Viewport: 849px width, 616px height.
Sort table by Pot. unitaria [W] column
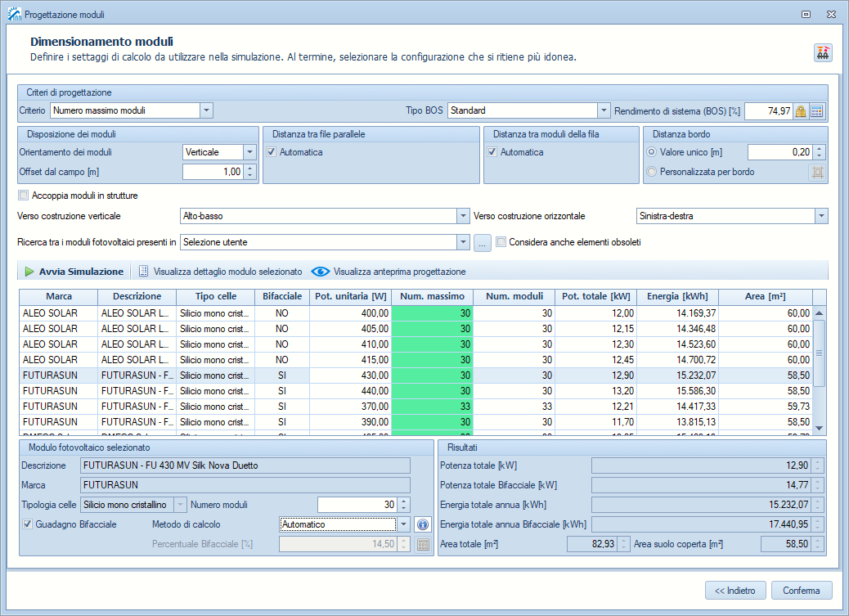(350, 296)
